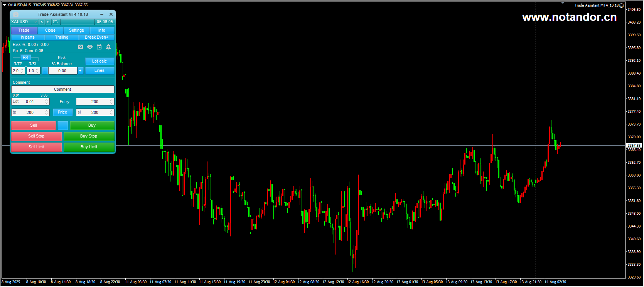Decrease risk with the minus button
Viewport: 644px width, 287px height.
[45, 71]
